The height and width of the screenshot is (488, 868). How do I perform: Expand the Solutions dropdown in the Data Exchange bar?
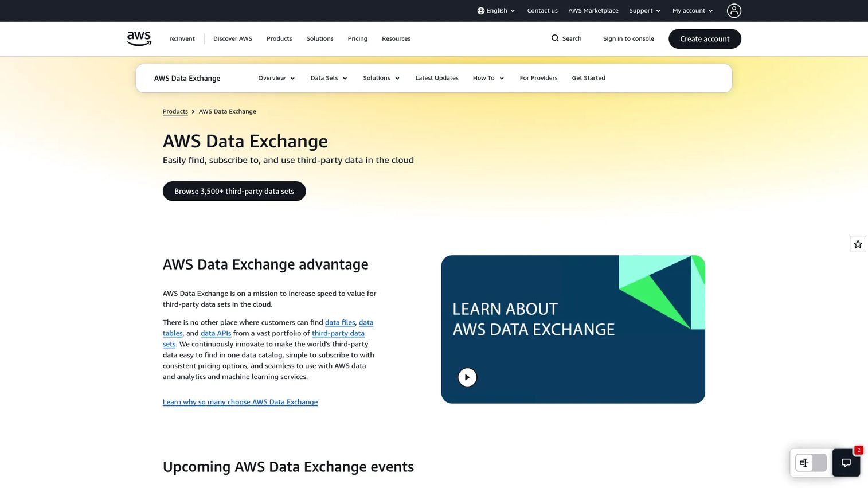pyautogui.click(x=381, y=78)
